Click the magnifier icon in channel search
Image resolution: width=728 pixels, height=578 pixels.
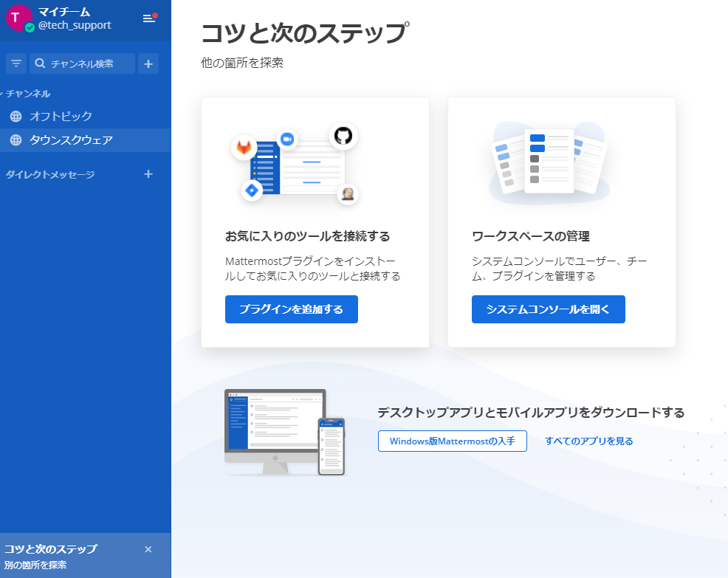[41, 63]
